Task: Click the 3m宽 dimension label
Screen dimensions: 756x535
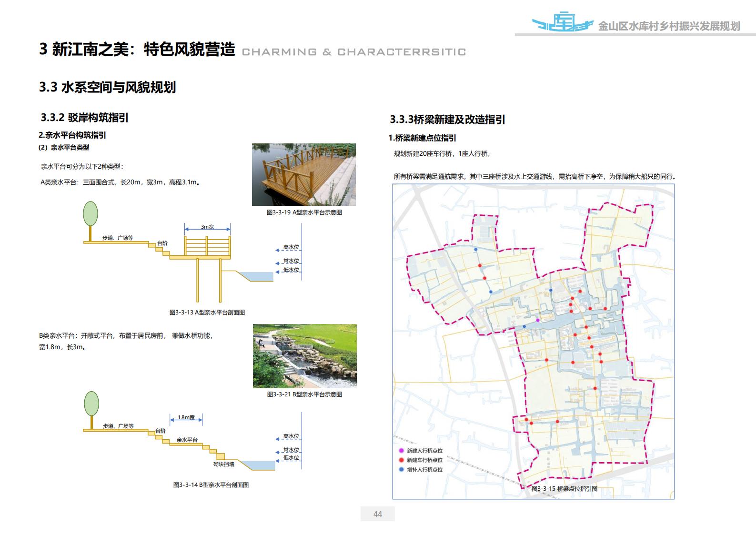Action: pyautogui.click(x=207, y=227)
